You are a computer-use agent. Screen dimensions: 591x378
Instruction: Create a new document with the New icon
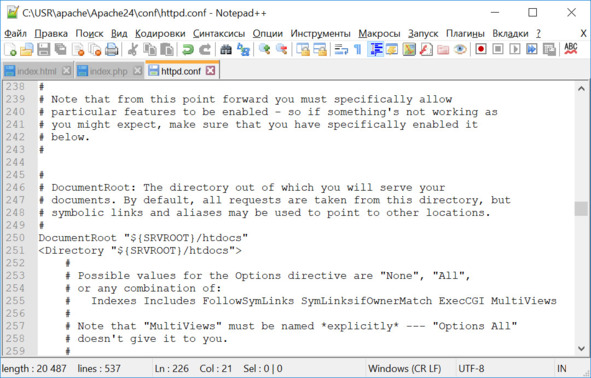pyautogui.click(x=10, y=49)
